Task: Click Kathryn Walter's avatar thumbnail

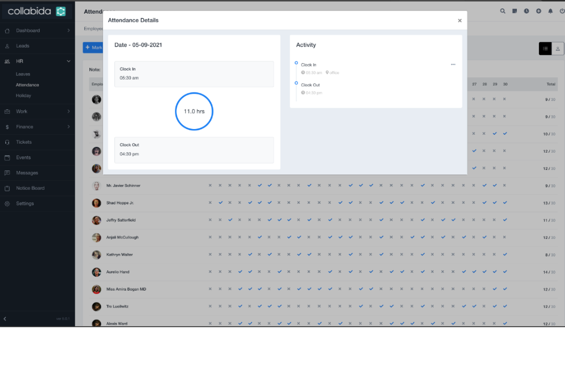Action: click(x=96, y=255)
